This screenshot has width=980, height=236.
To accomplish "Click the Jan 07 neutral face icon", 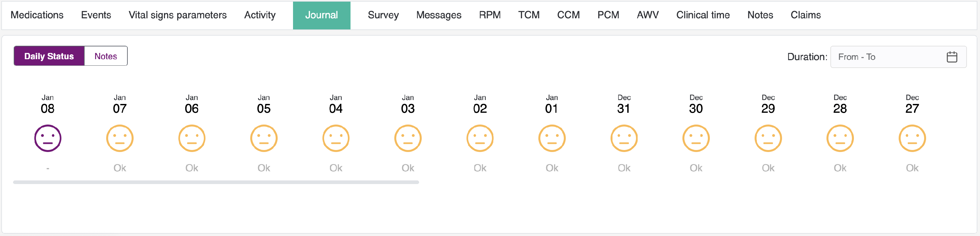I will (x=120, y=138).
